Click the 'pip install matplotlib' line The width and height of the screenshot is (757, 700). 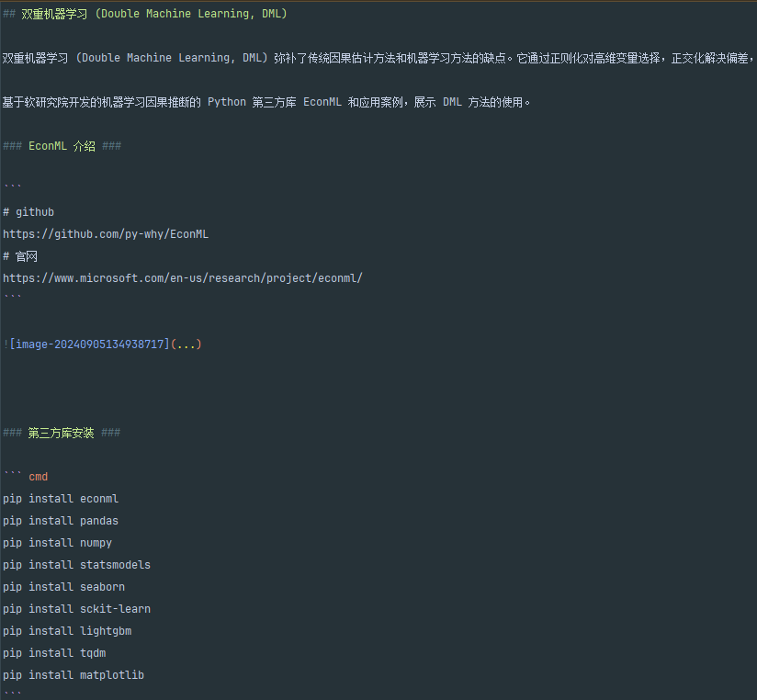(x=73, y=675)
